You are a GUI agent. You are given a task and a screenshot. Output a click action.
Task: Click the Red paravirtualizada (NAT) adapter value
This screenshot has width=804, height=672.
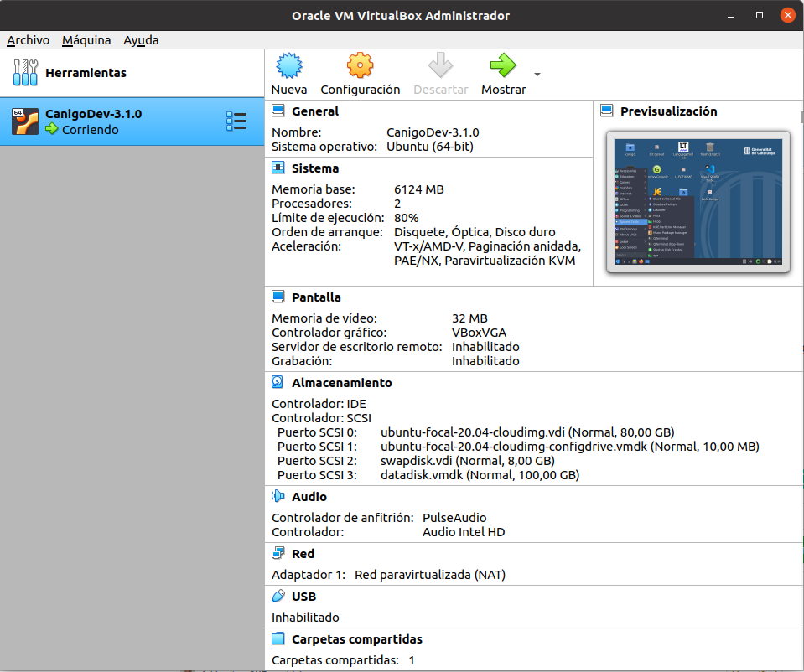(x=430, y=575)
